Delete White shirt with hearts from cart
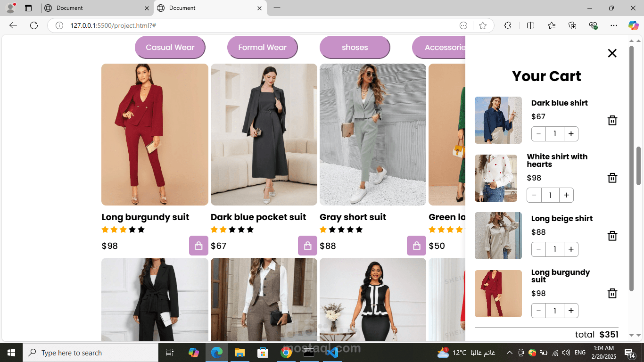 click(612, 178)
